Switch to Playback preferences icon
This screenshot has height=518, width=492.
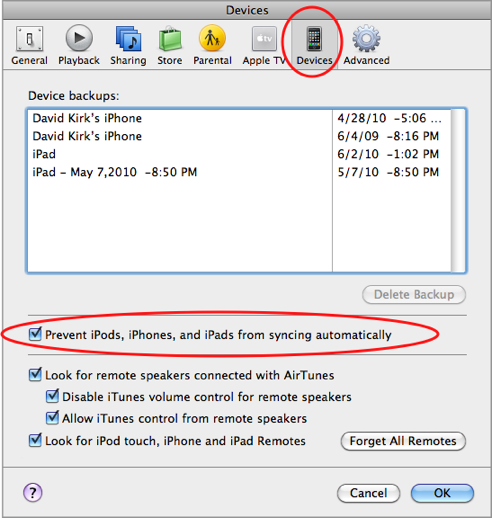click(79, 38)
